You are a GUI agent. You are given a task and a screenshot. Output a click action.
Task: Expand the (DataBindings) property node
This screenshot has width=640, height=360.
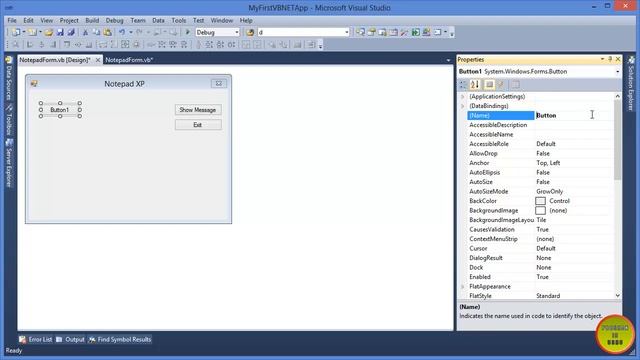point(463,106)
